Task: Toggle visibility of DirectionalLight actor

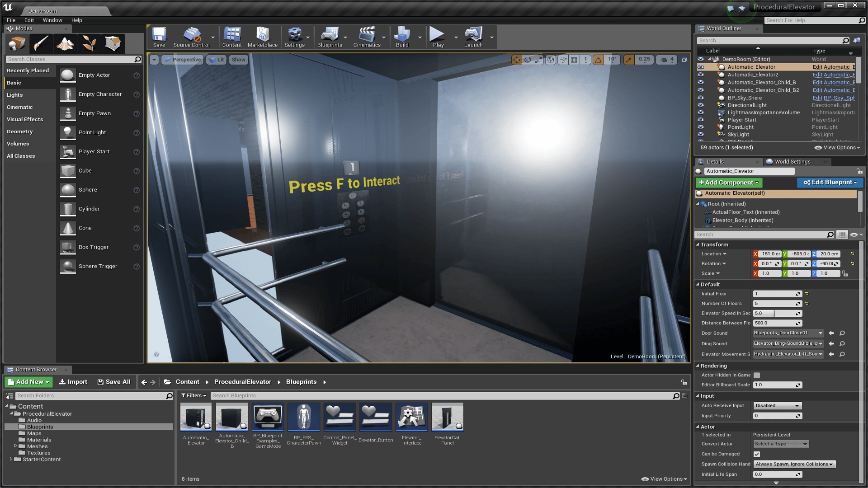Action: (x=701, y=105)
